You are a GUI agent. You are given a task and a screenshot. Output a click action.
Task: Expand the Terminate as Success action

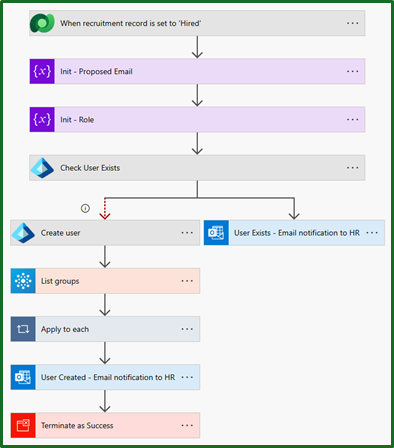pos(105,425)
